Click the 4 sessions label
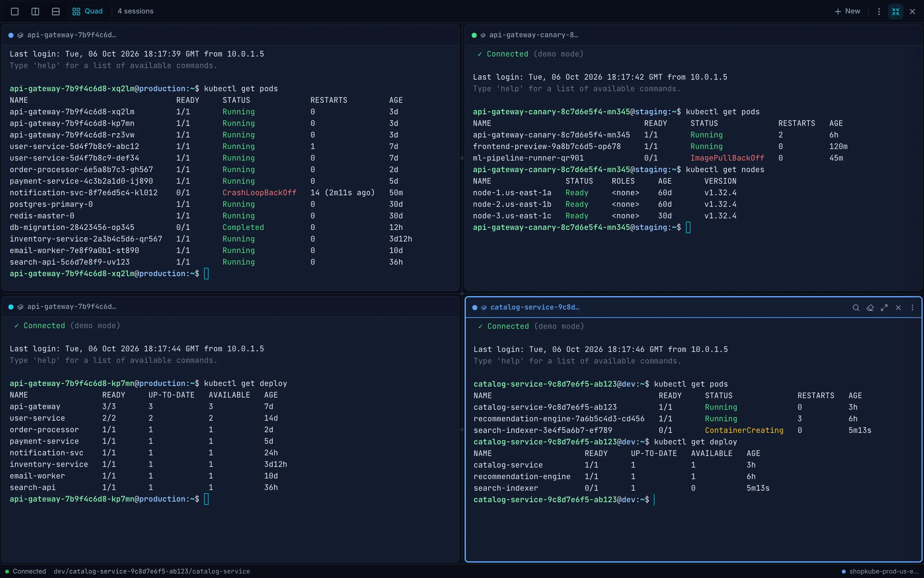 [135, 12]
